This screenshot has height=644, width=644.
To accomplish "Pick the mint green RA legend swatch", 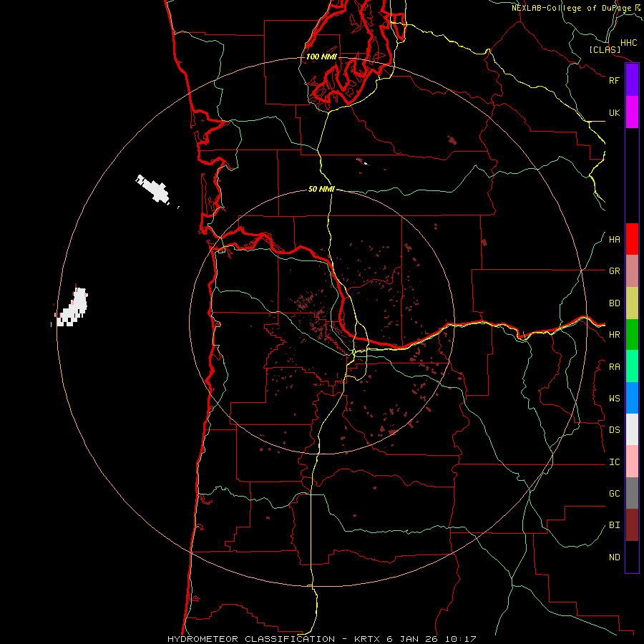I will coord(632,366).
